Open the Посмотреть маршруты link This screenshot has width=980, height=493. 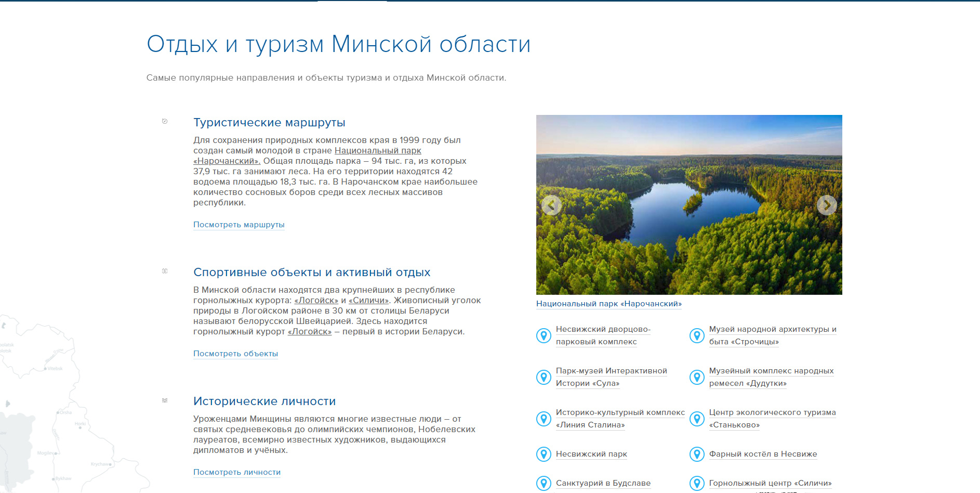click(239, 225)
